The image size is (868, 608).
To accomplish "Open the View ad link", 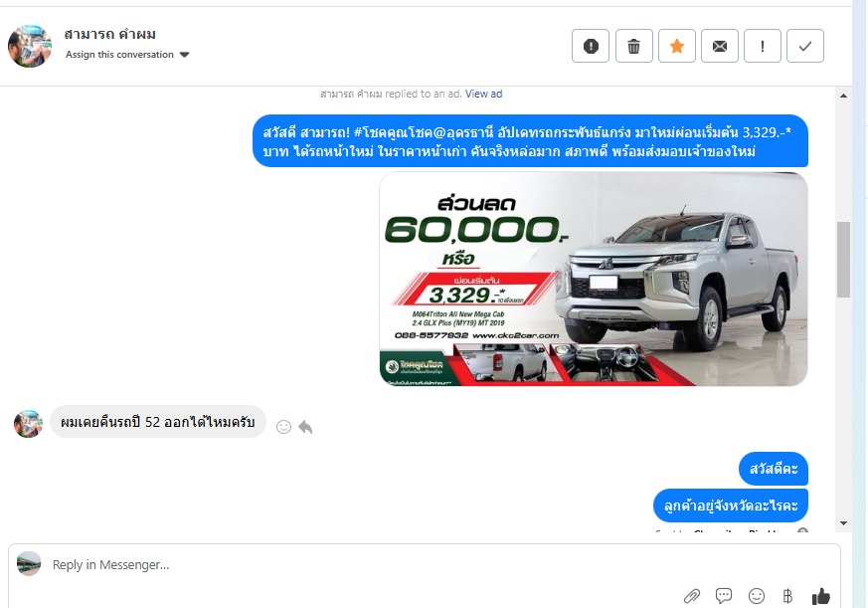I will pos(483,94).
